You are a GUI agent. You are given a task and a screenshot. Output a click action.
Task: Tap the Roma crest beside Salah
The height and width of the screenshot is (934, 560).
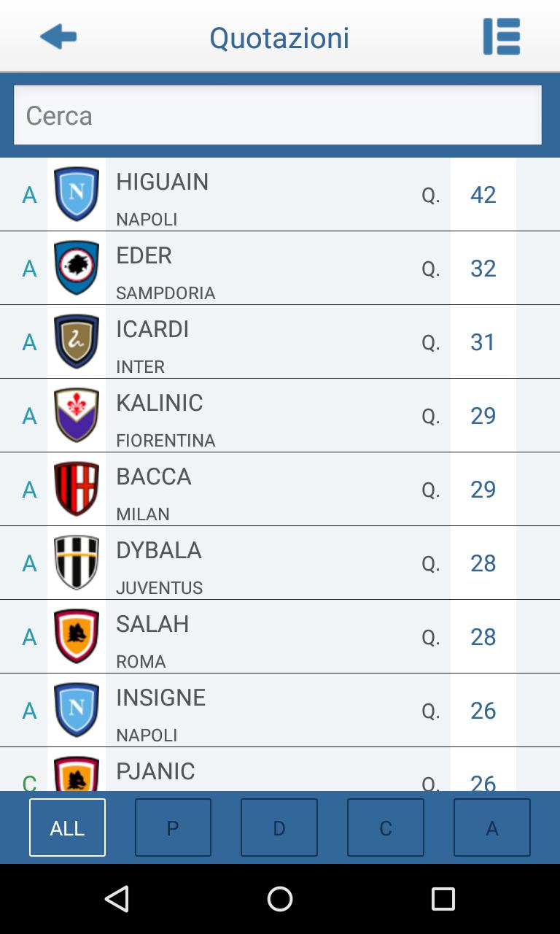coord(77,636)
